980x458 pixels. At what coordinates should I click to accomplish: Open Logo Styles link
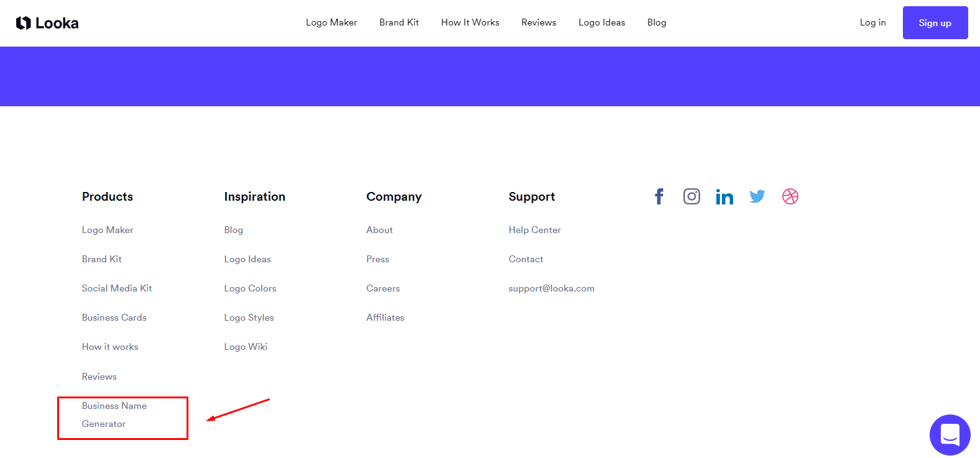pos(249,318)
